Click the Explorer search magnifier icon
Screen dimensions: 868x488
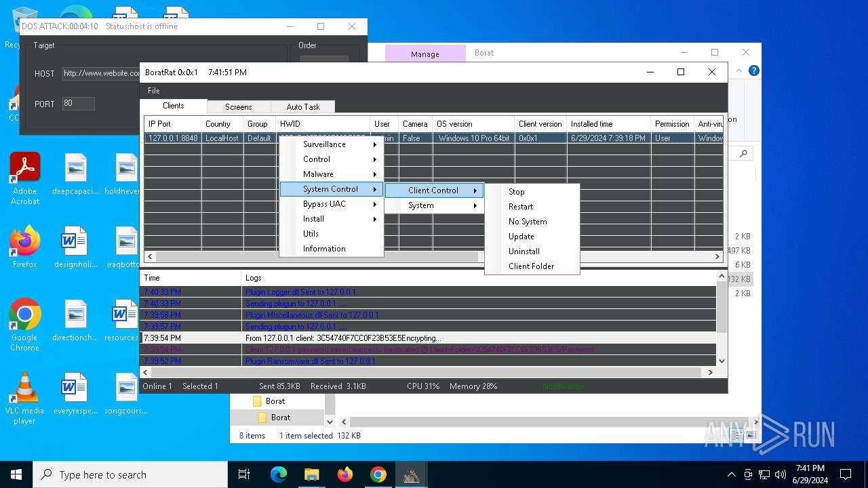click(x=743, y=154)
